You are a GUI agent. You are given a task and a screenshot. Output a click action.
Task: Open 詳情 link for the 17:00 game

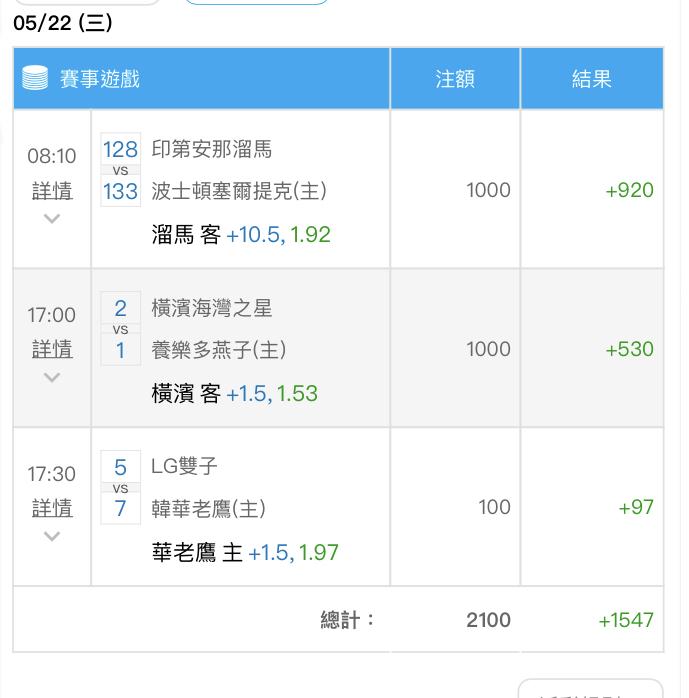[52, 349]
